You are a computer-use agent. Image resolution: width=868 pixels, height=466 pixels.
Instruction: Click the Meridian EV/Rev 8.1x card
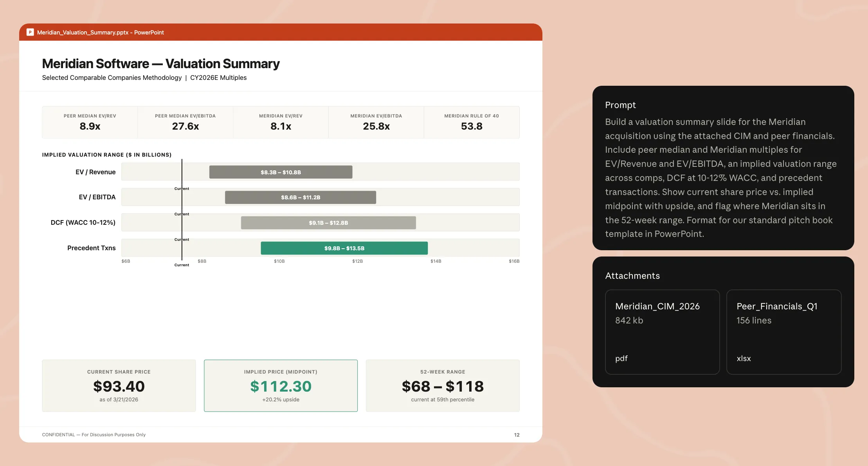point(281,122)
